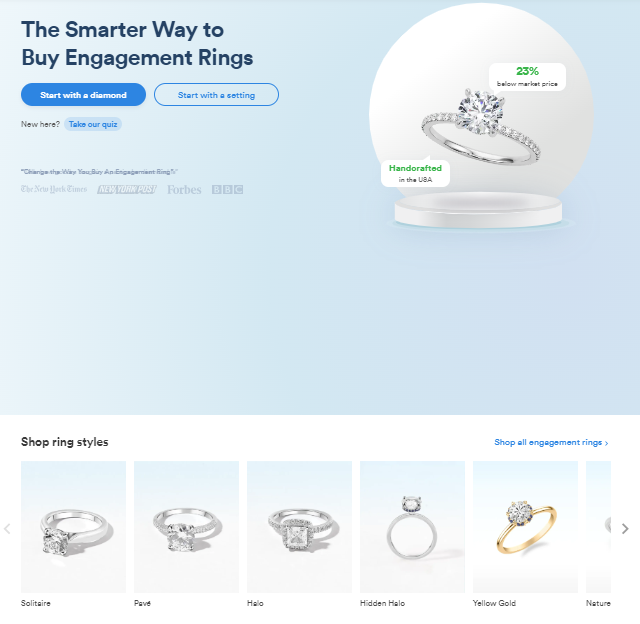The image size is (640, 624).
Task: Click the Handcrafted in the USA badge
Action: [x=416, y=173]
